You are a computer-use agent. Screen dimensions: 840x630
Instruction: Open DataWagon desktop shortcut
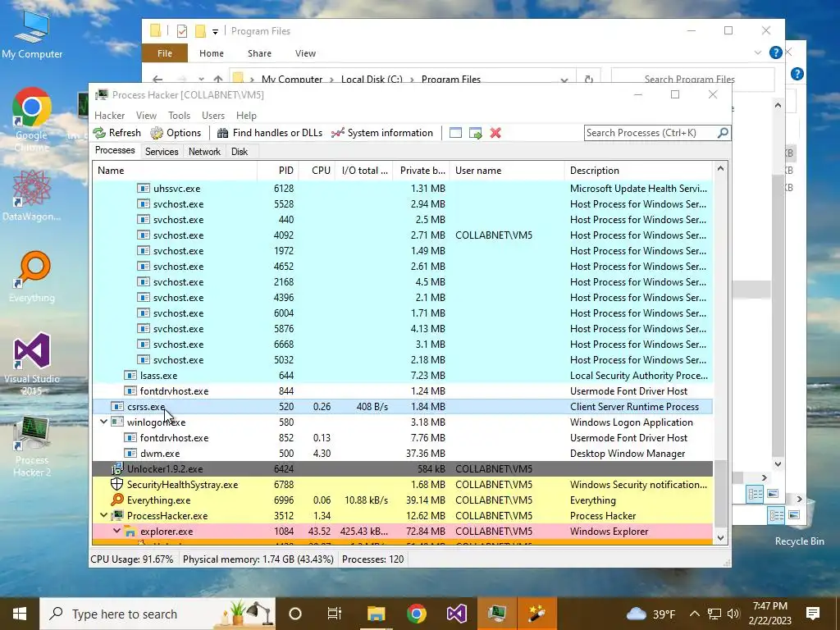click(32, 195)
